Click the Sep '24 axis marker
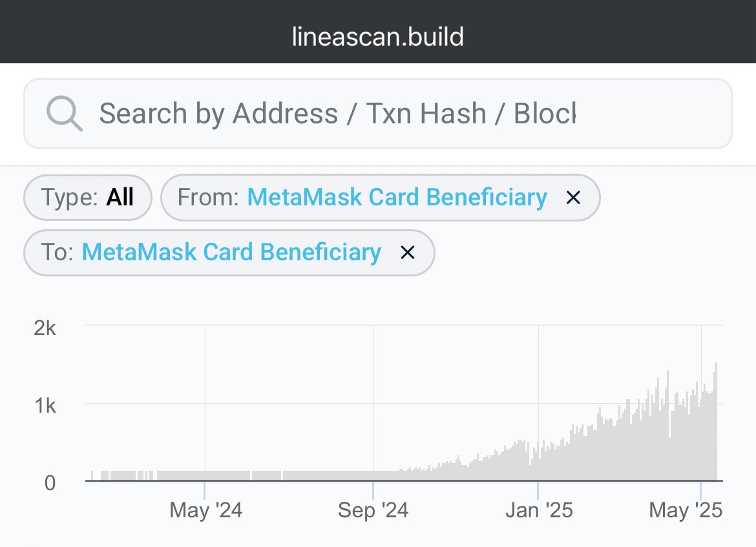The height and width of the screenshot is (547, 756). point(373,510)
